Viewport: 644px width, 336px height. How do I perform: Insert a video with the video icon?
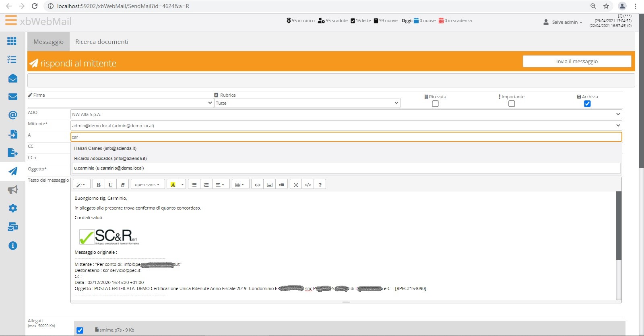pos(282,185)
